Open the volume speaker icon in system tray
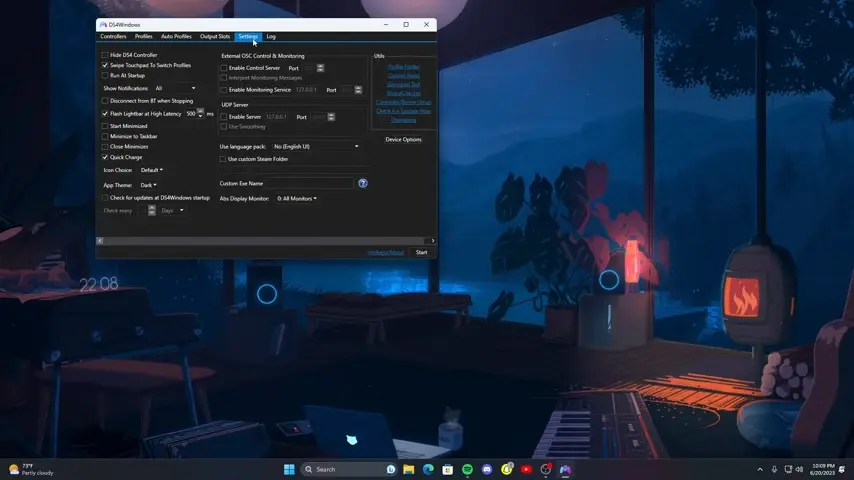854x480 pixels. (x=800, y=469)
